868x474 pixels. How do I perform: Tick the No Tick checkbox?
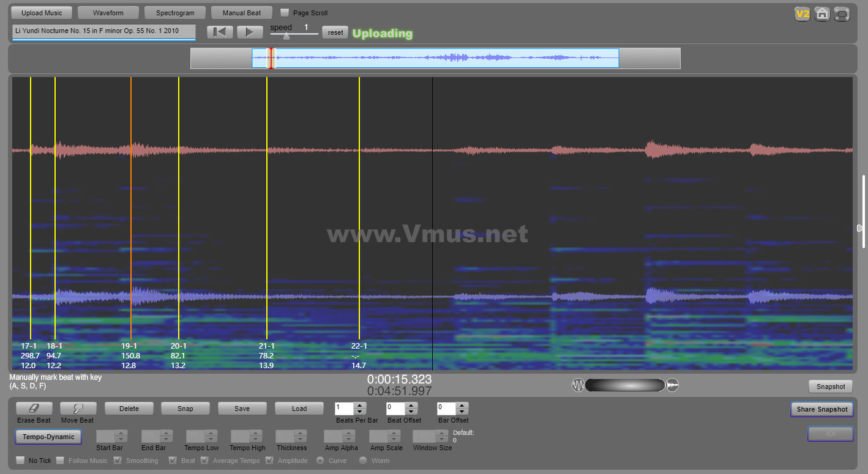coord(20,461)
